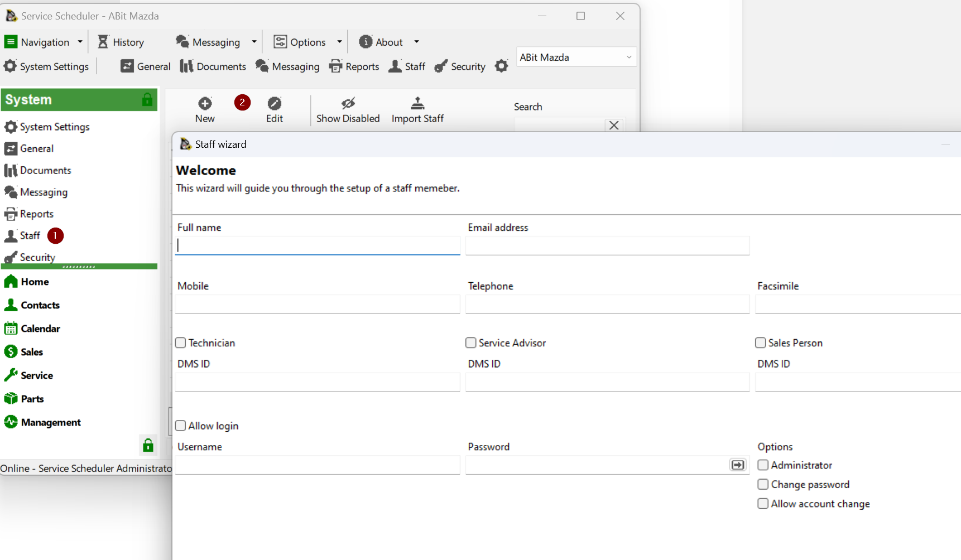Click the Username input field

click(318, 465)
